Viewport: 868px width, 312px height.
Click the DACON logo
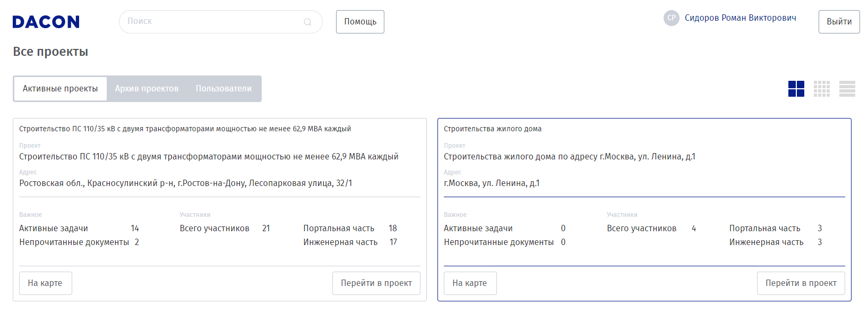pyautogui.click(x=46, y=22)
